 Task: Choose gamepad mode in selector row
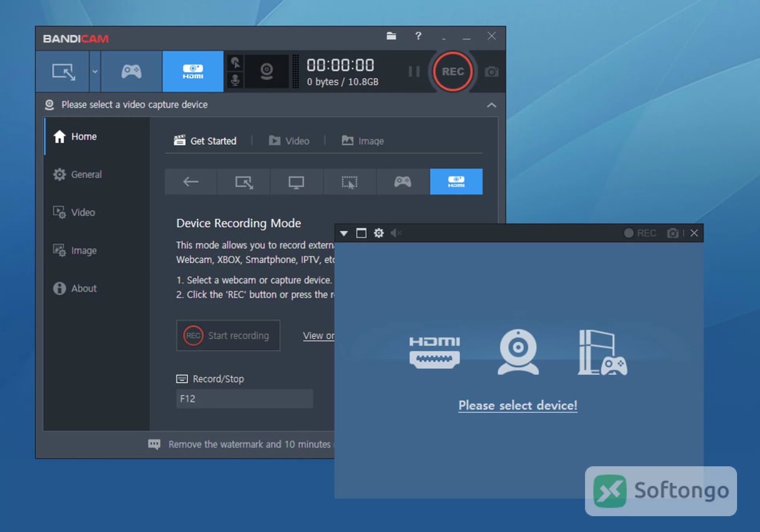403,182
